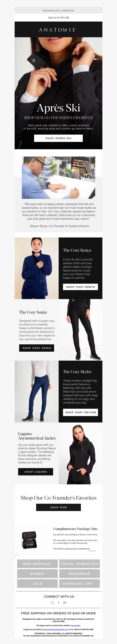Click the Shop Now button
Screen dimensions: 117x644
point(58,508)
